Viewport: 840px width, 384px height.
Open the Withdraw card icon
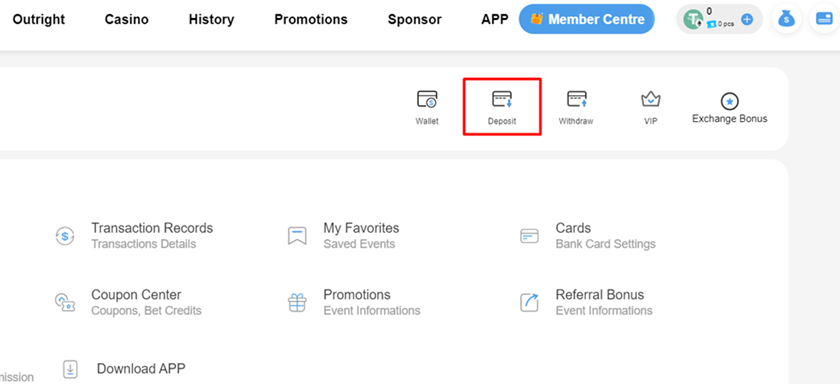[x=577, y=99]
